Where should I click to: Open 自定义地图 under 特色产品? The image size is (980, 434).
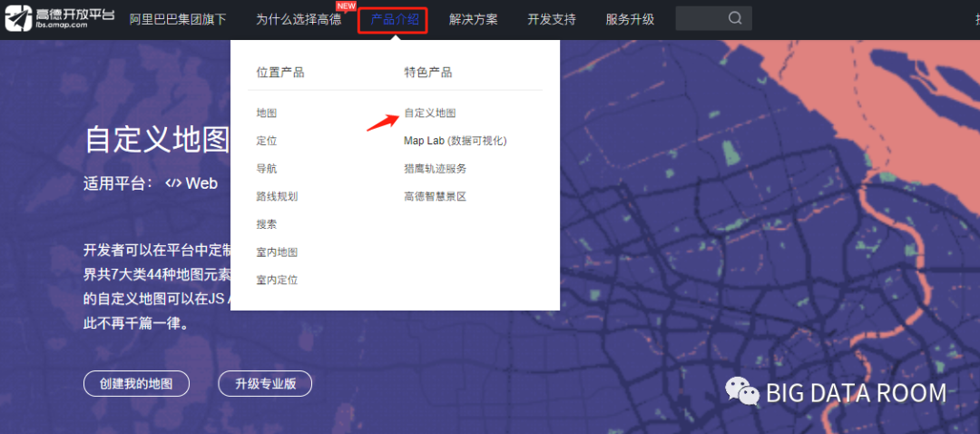[430, 113]
